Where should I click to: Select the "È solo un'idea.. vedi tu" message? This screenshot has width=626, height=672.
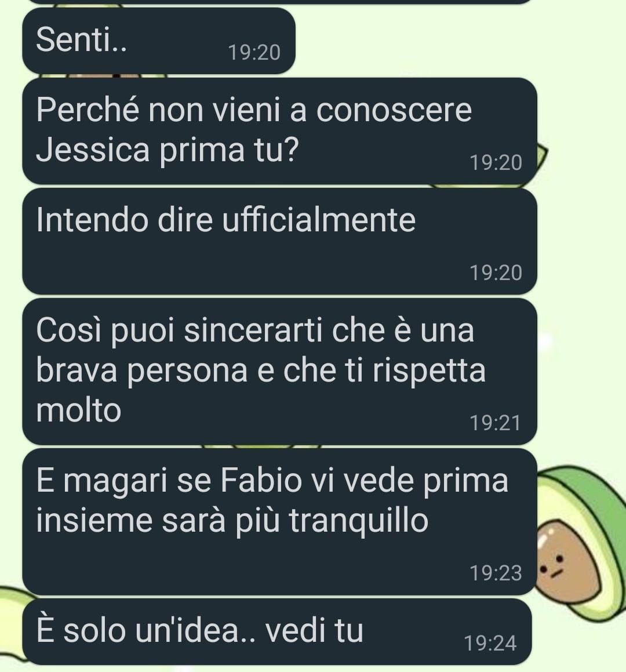coord(277,632)
